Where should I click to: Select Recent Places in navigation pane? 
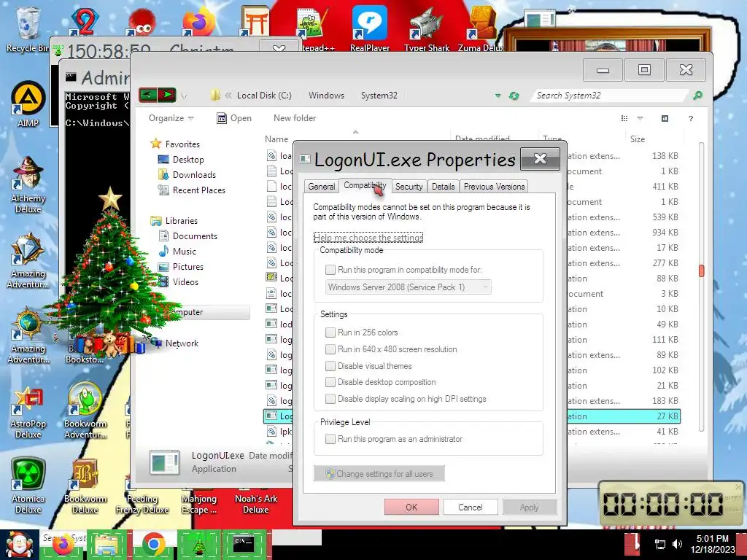(x=198, y=190)
